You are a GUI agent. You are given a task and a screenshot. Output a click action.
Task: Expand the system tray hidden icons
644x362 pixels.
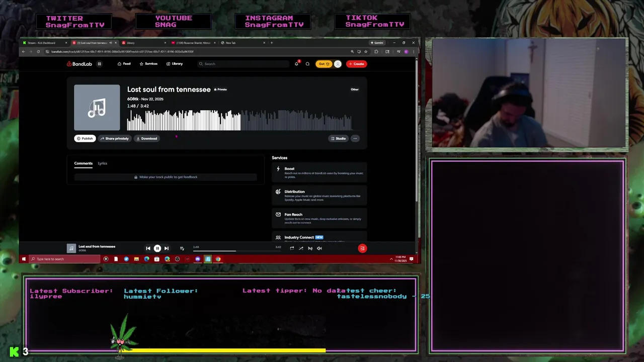click(391, 259)
